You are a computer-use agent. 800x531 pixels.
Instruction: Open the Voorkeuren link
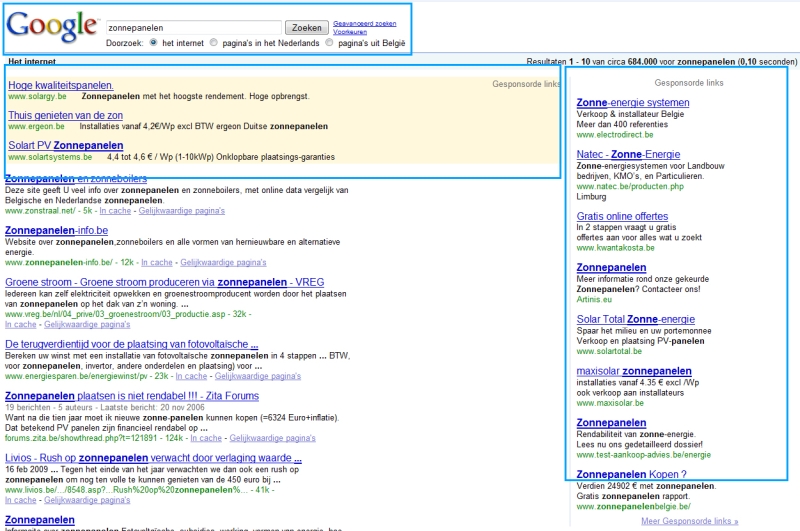(349, 32)
